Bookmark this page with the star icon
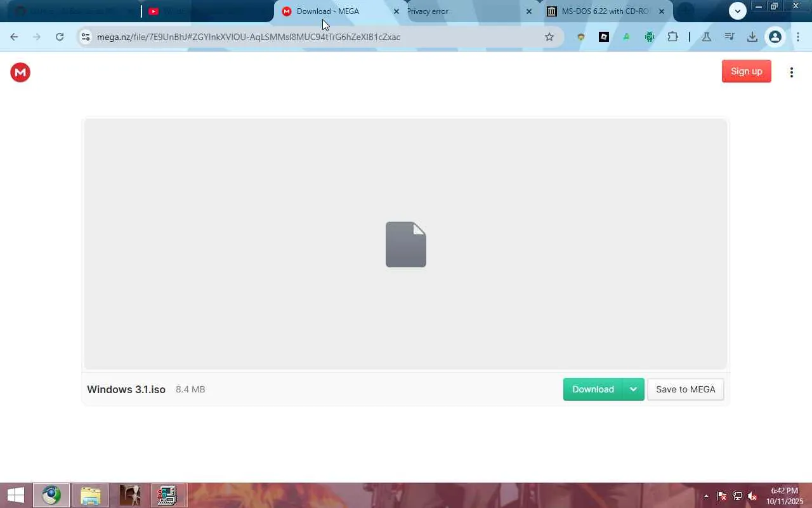The image size is (812, 508). (x=549, y=37)
